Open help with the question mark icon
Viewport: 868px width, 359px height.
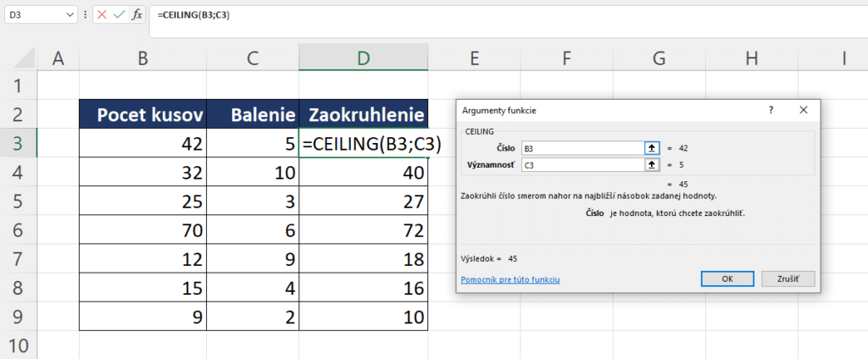tap(771, 110)
